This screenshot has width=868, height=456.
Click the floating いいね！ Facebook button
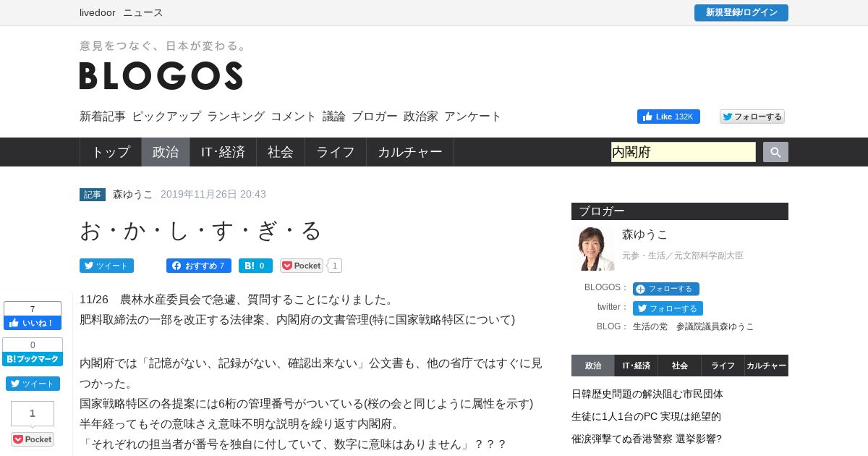[33, 323]
